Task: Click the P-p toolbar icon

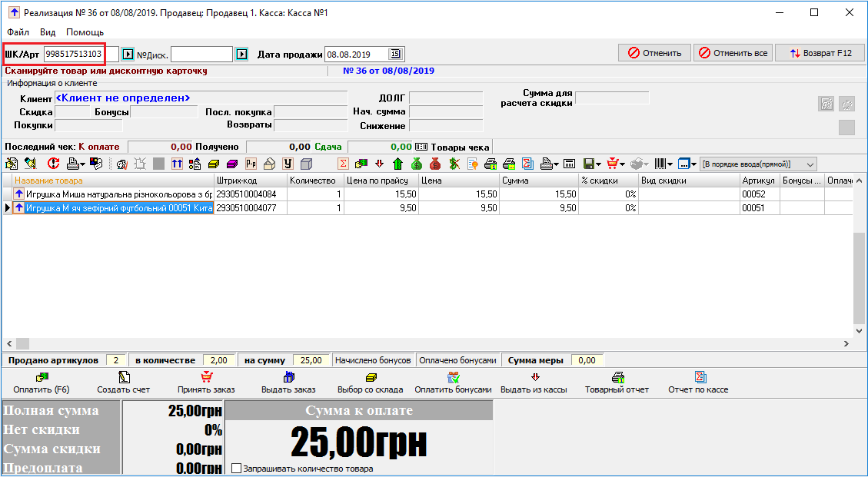Action: (x=251, y=164)
